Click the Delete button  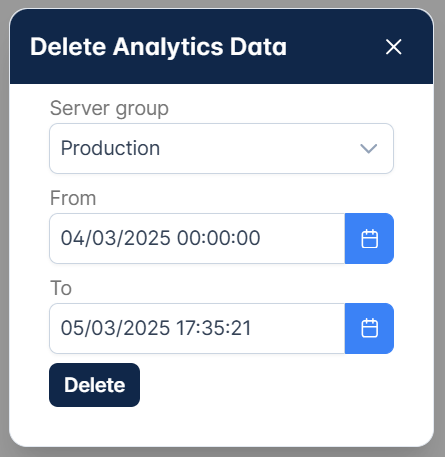coord(94,385)
